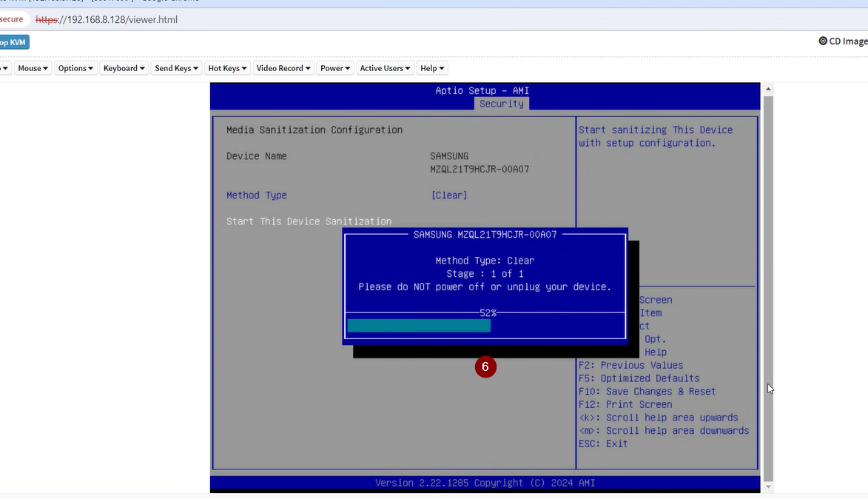The height and width of the screenshot is (499, 868).
Task: Open the Options dropdown menu
Action: pos(75,68)
